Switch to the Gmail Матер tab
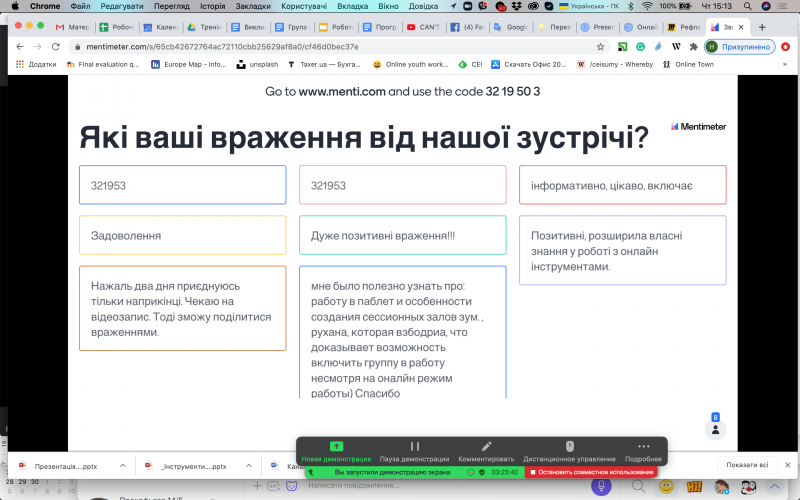Image resolution: width=800 pixels, height=500 pixels. [73, 27]
